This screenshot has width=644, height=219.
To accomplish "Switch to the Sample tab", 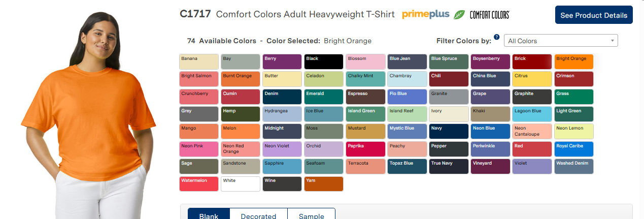I will [x=311, y=214].
